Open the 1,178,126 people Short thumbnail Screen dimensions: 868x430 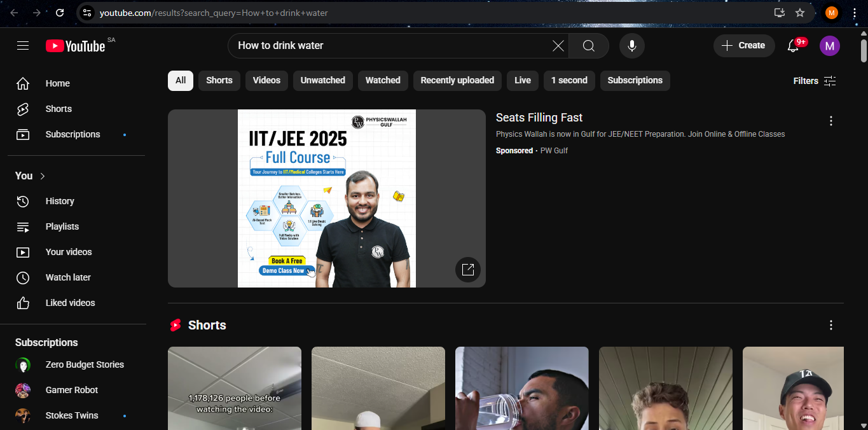pos(235,388)
